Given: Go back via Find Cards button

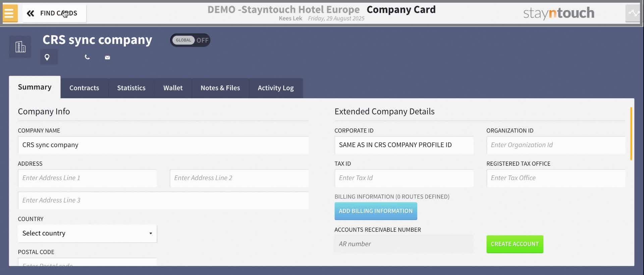Looking at the screenshot, I should (54, 13).
